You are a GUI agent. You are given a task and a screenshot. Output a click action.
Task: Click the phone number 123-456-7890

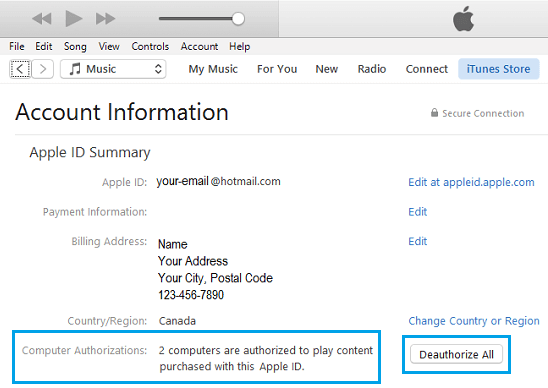[191, 295]
